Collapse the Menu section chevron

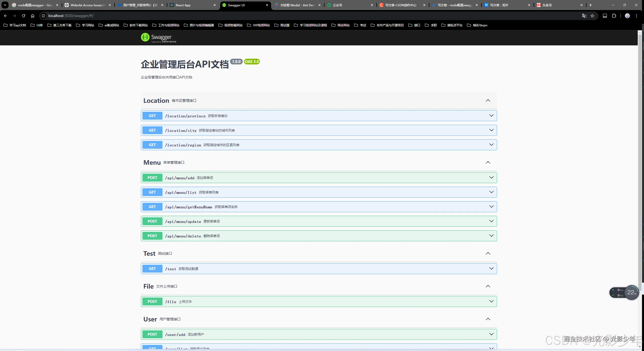point(488,162)
